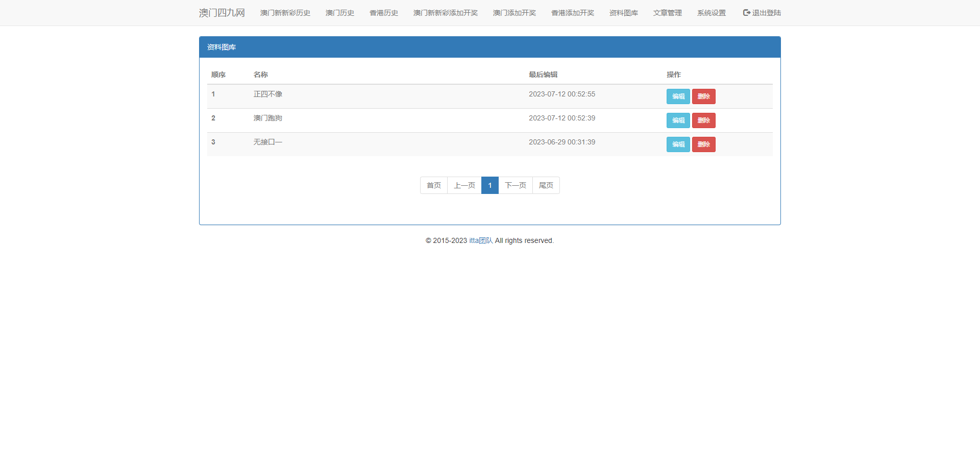The image size is (980, 466).
Task: Select 澳门新新彩添加开奖 nav item
Action: click(445, 13)
